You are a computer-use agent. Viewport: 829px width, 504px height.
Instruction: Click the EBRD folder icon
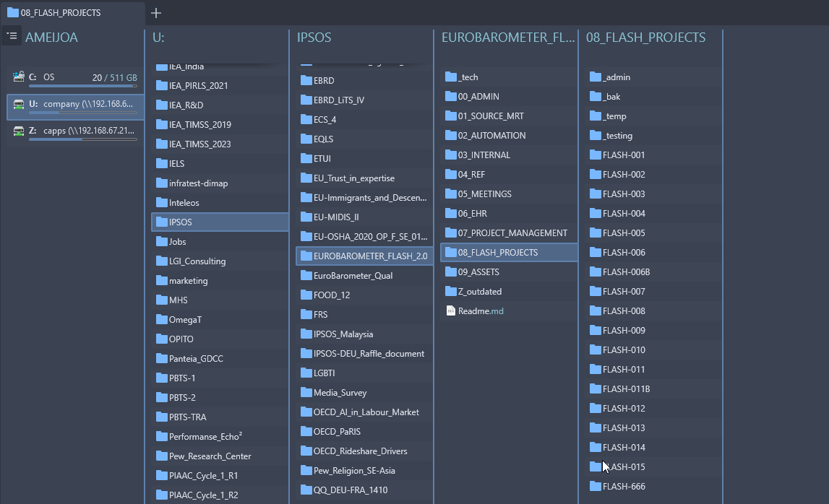click(306, 80)
